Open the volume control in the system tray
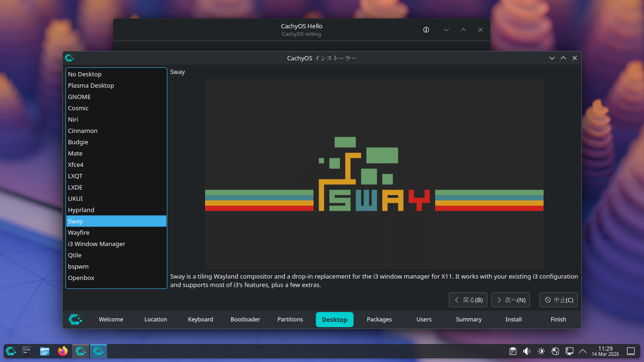Screen dimensions: 644x362 tap(527, 351)
